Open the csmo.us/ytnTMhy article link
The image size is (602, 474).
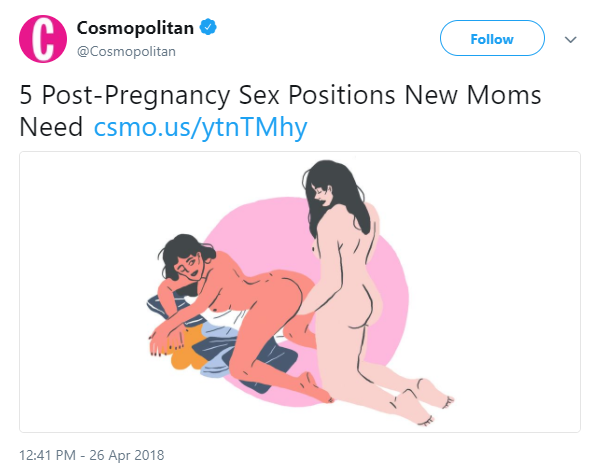click(x=200, y=127)
